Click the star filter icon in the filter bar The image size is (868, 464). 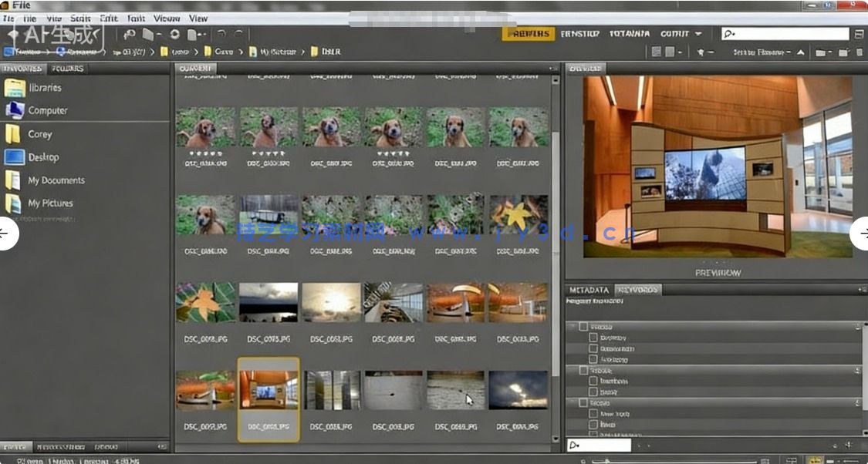coord(701,52)
